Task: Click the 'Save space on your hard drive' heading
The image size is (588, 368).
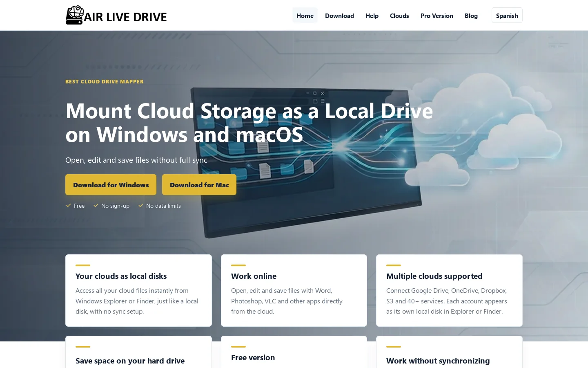Action: [x=130, y=361]
